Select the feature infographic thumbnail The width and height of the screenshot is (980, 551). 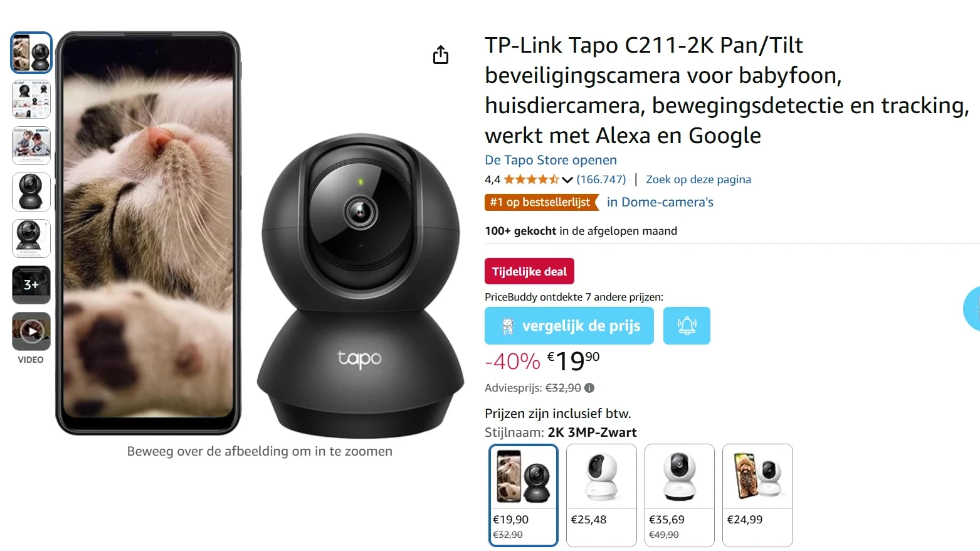click(x=31, y=99)
